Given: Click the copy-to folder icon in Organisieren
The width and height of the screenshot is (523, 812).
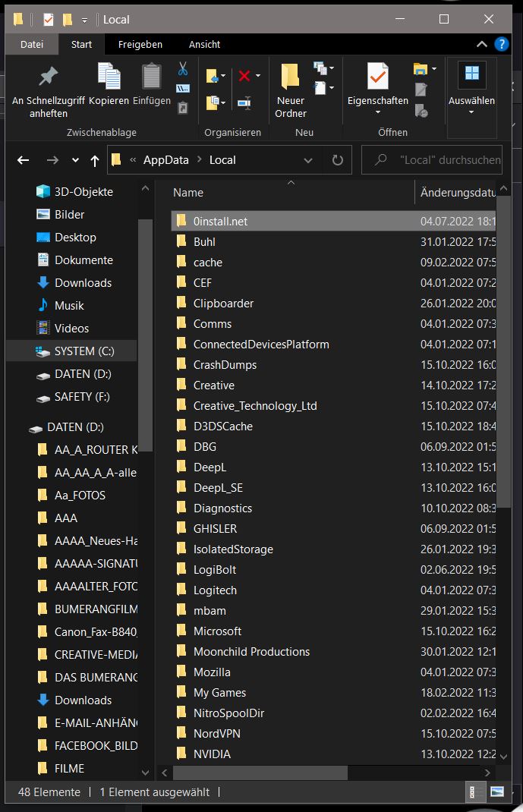Looking at the screenshot, I should (212, 102).
